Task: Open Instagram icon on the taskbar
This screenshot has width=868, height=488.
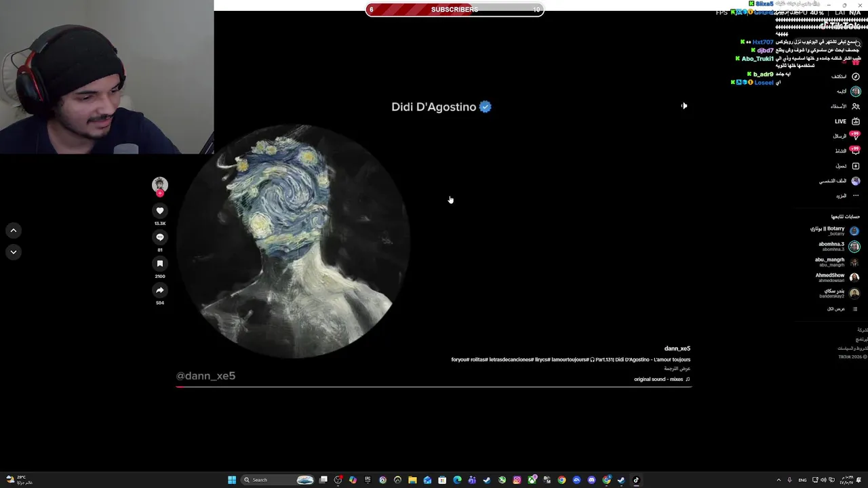Action: click(517, 480)
